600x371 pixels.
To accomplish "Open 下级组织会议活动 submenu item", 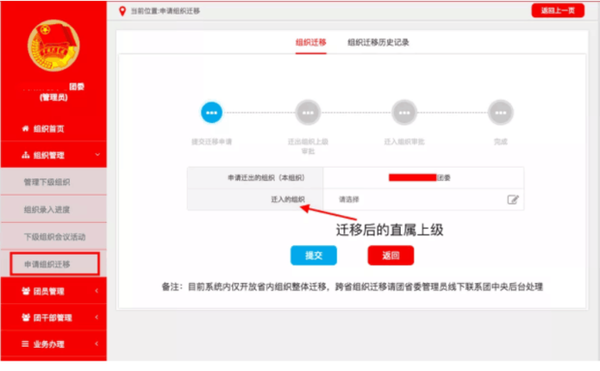I will [x=54, y=237].
